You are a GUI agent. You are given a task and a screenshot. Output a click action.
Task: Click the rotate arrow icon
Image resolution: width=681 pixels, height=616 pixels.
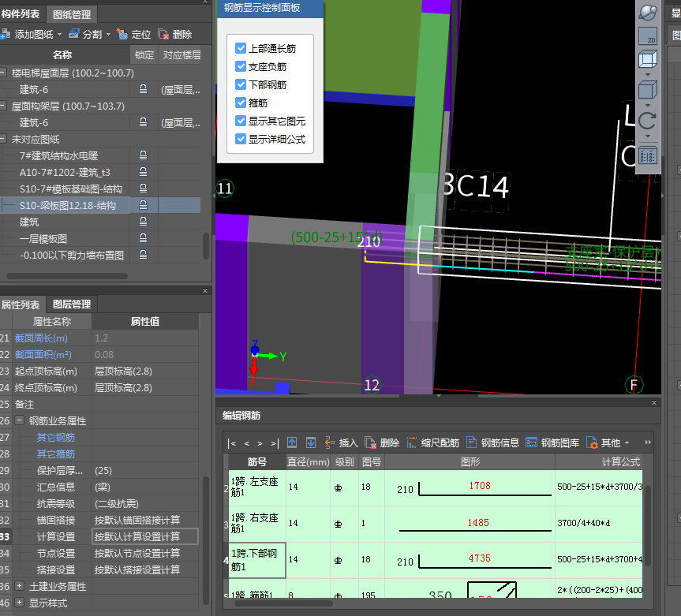648,120
